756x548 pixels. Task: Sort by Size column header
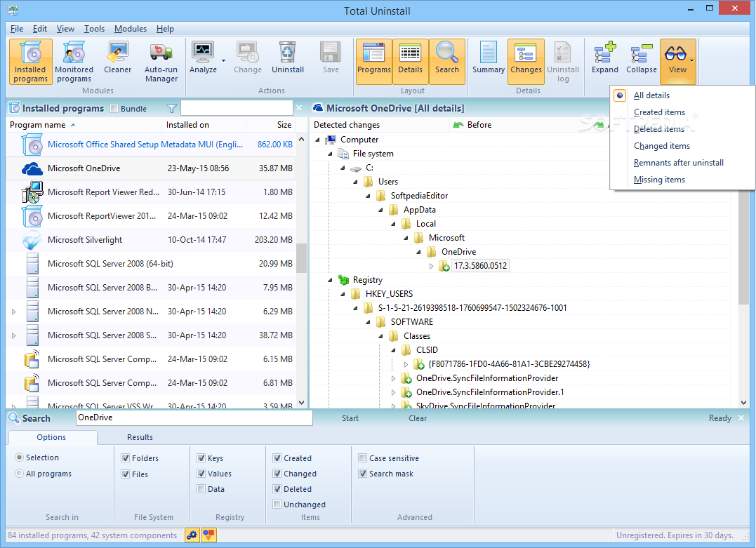(271, 125)
